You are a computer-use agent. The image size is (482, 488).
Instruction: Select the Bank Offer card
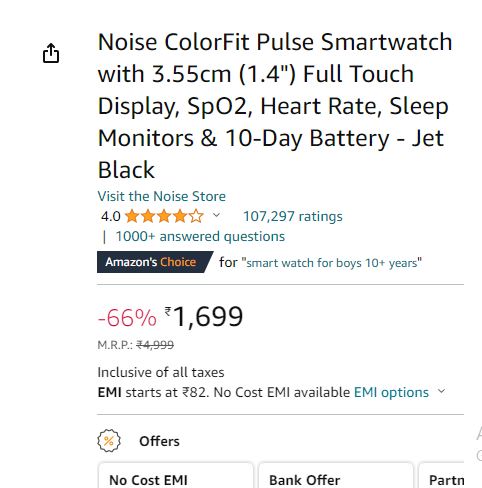coord(336,475)
